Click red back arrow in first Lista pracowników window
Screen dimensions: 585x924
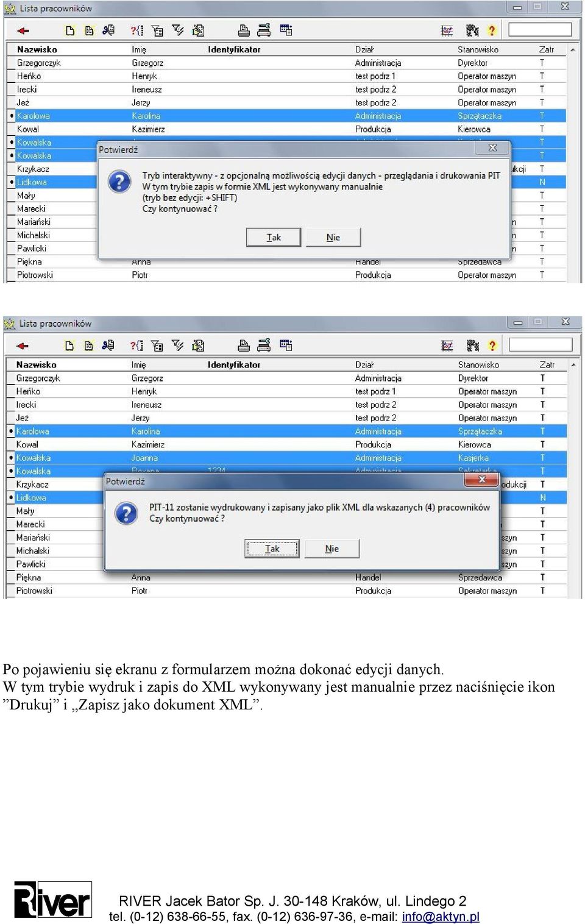tap(23, 30)
